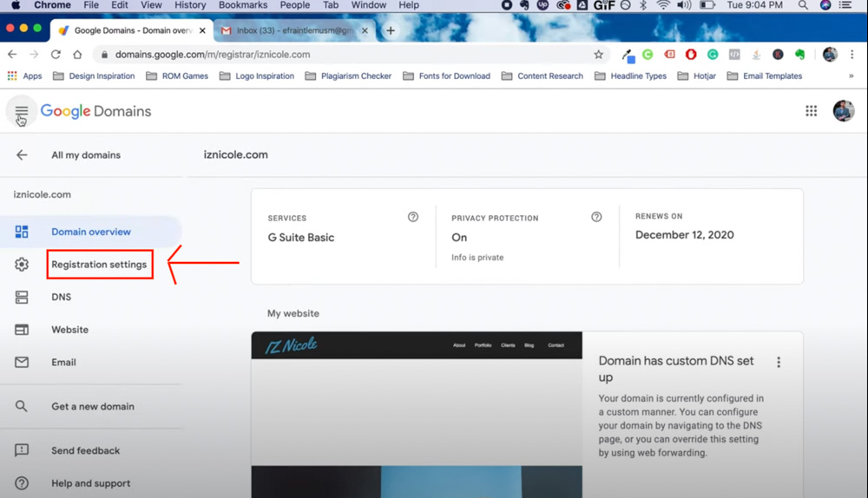Close the Gmail Inbox tab

(365, 30)
